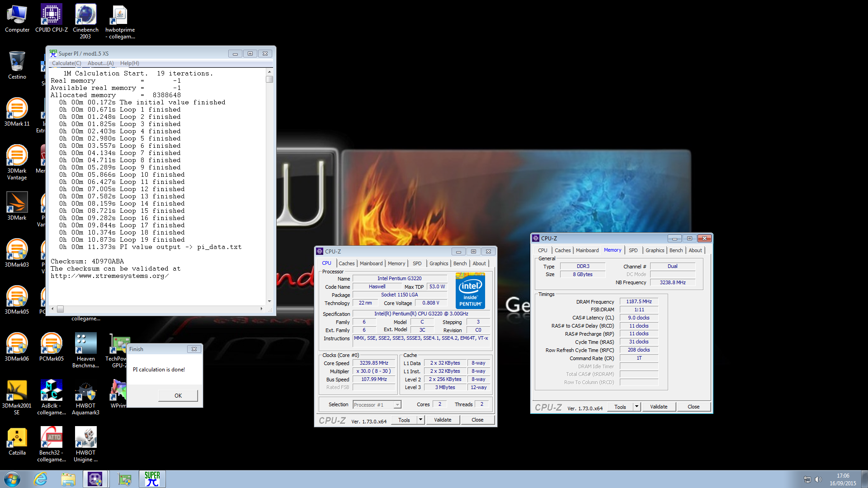Open SPD tab in right CPU-Z window
868x488 pixels.
(x=633, y=250)
